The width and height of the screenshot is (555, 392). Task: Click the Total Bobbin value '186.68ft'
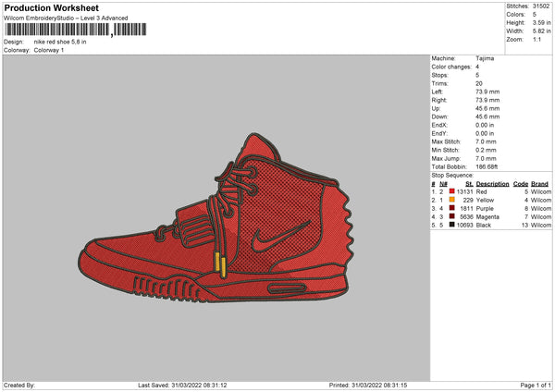click(487, 167)
